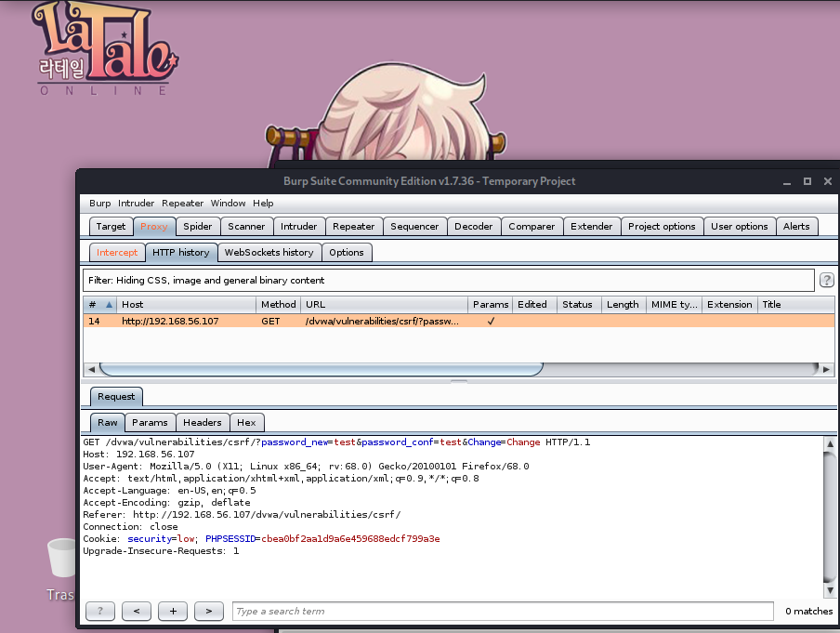Viewport: 840px width, 633px height.
Task: Click the search help question mark button
Action: pos(100,611)
